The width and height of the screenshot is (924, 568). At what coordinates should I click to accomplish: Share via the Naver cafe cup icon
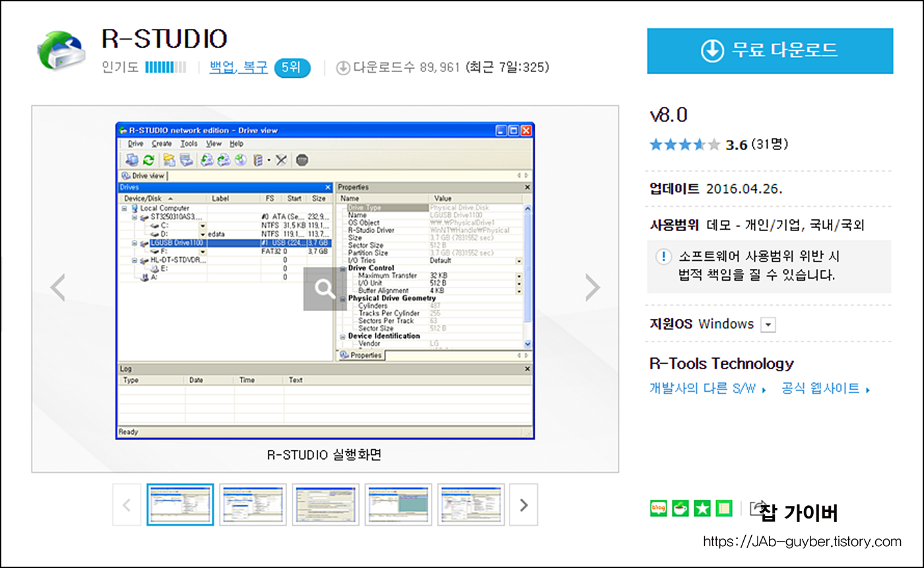(x=680, y=508)
